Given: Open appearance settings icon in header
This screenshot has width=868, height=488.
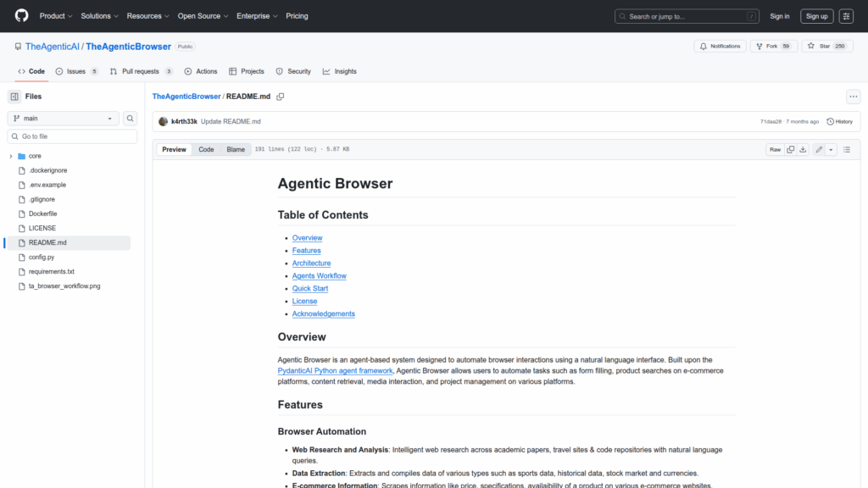Looking at the screenshot, I should [846, 16].
